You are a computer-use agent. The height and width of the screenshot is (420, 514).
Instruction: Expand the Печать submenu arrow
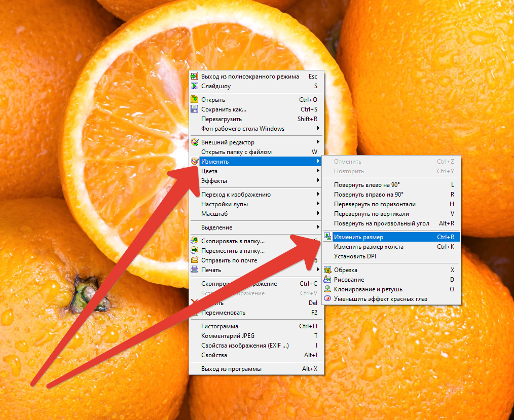coord(318,270)
